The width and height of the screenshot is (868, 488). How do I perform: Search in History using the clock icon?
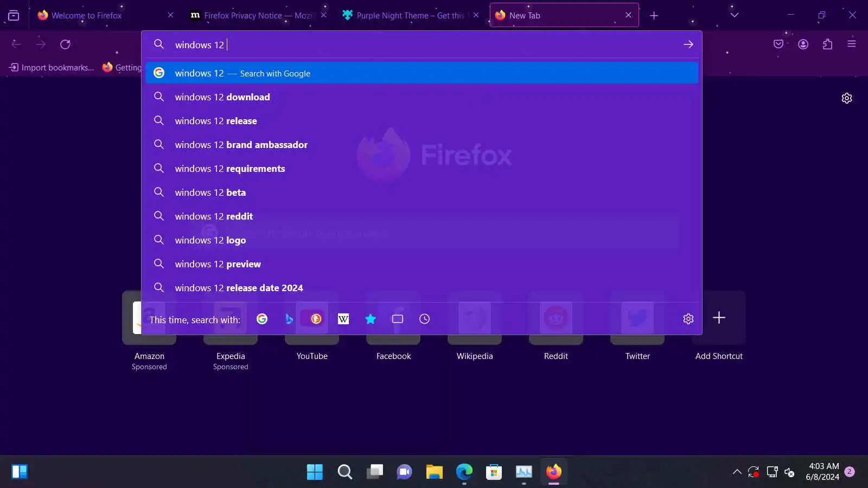tap(425, 319)
